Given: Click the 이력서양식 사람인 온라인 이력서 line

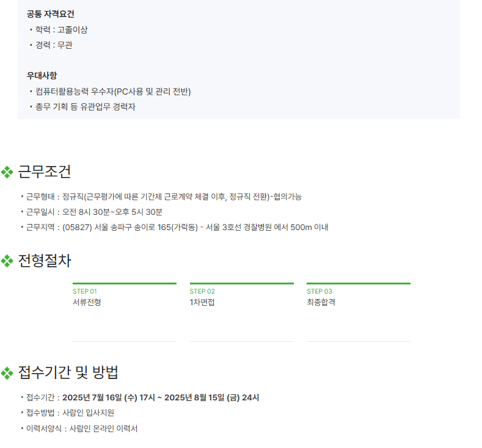Looking at the screenshot, I should 82,428.
